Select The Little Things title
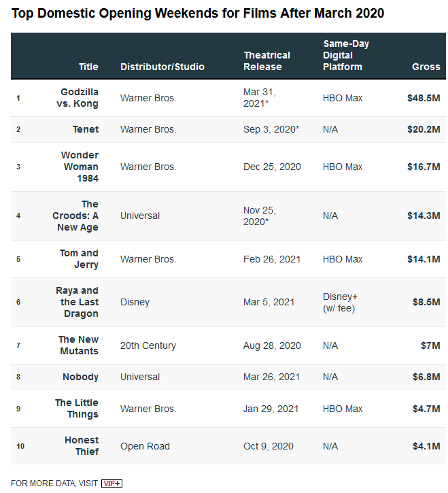The height and width of the screenshot is (493, 448). pyautogui.click(x=77, y=409)
